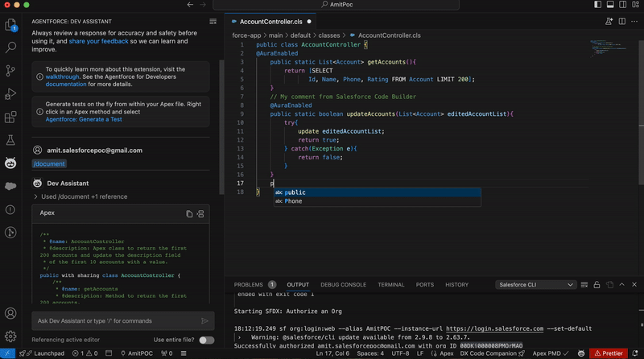Click the 'force-app' breadcrumb segment
Screen dimensions: 644x359
(246, 35)
